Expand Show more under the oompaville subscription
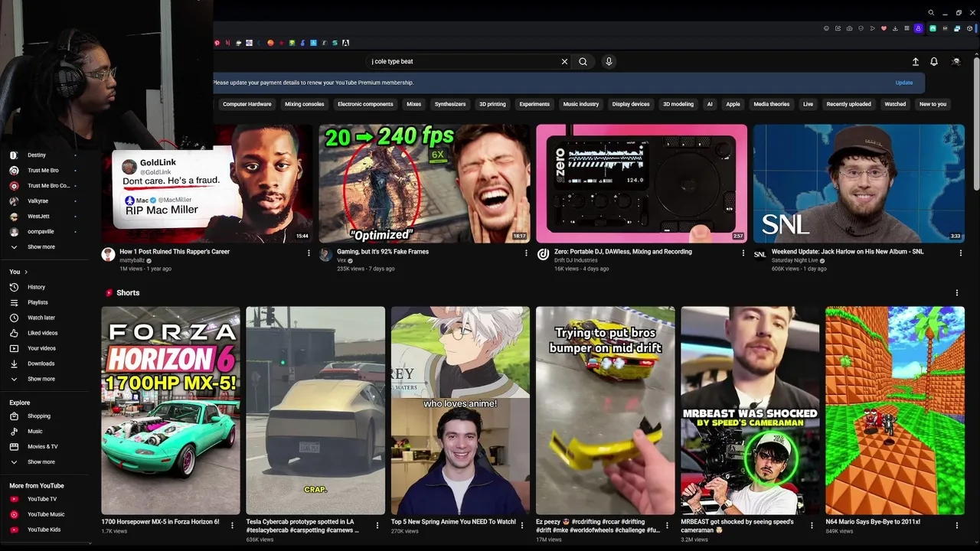Screen dimensions: 980x551 41,247
